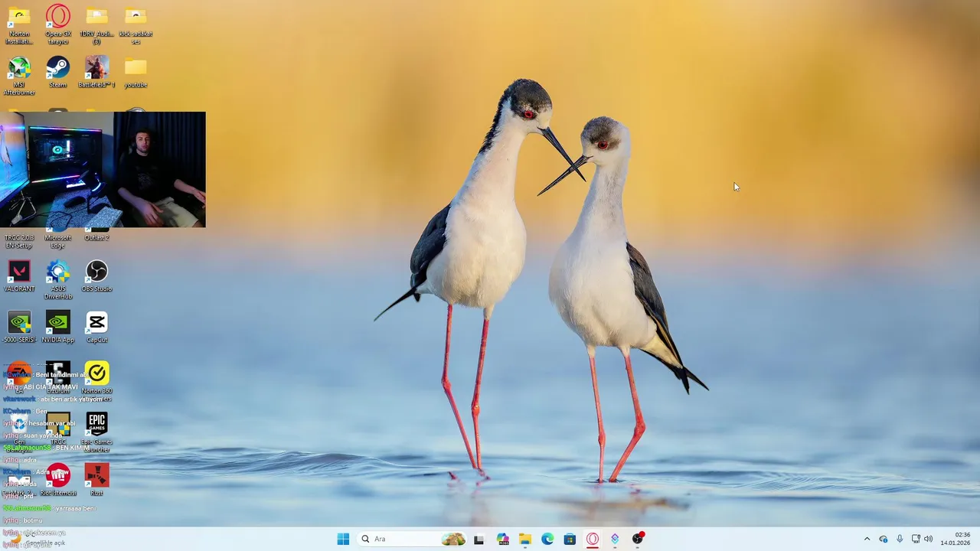Expand the hidden system tray icons chevron

(867, 539)
